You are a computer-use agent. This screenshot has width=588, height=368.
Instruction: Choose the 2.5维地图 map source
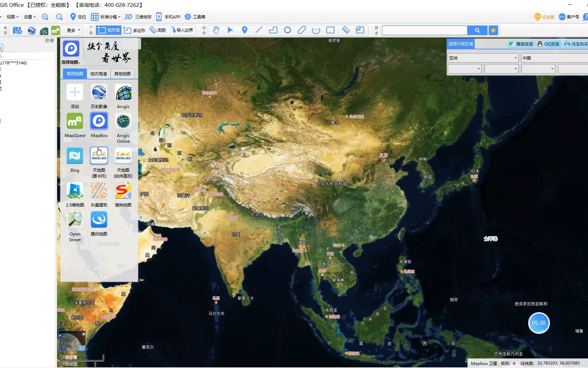(75, 195)
